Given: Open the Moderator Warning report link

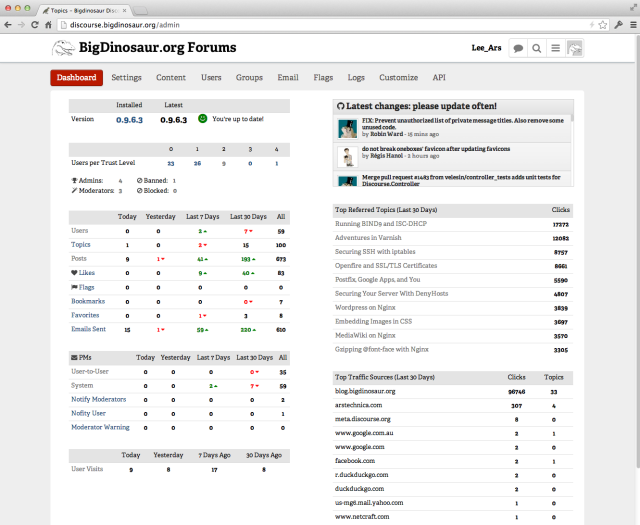Looking at the screenshot, I should (x=100, y=427).
